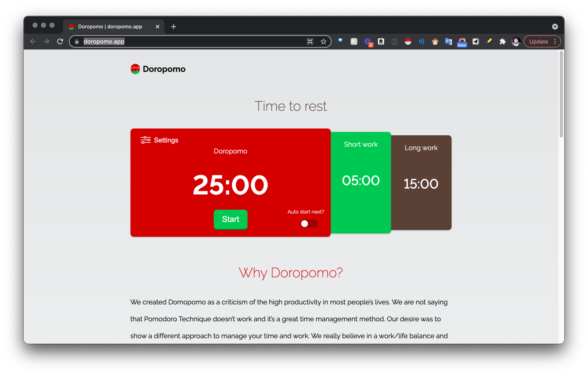Click the browser back arrow

[33, 41]
